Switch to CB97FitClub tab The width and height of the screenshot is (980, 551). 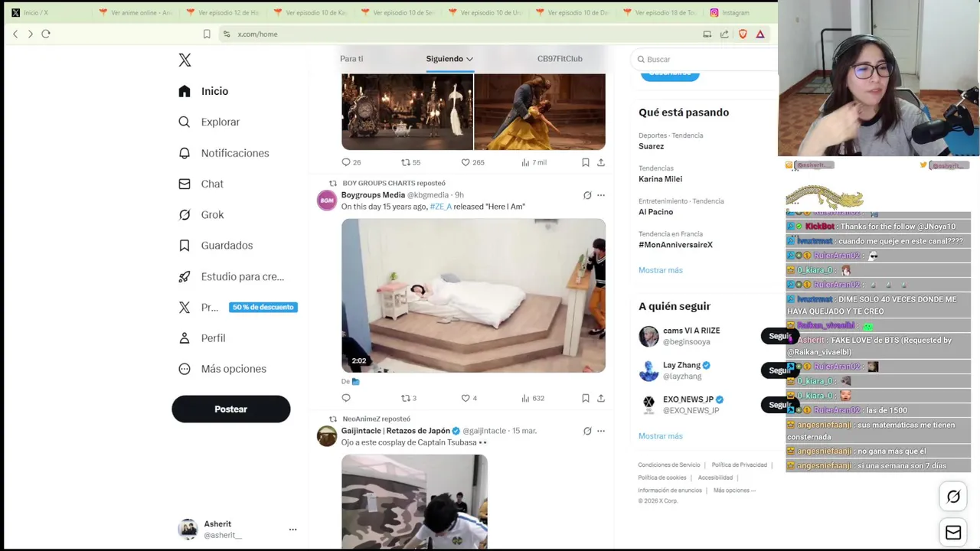point(560,59)
